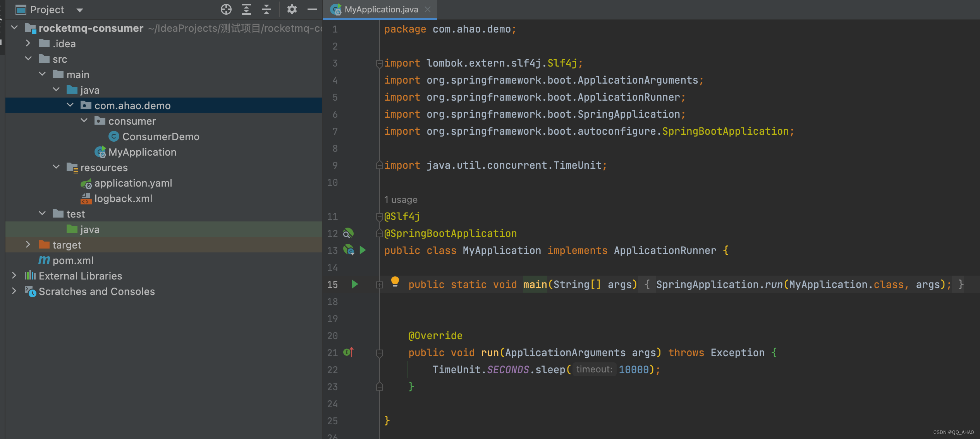Collapse the test folder
Screen dimensions: 980x439
42,213
